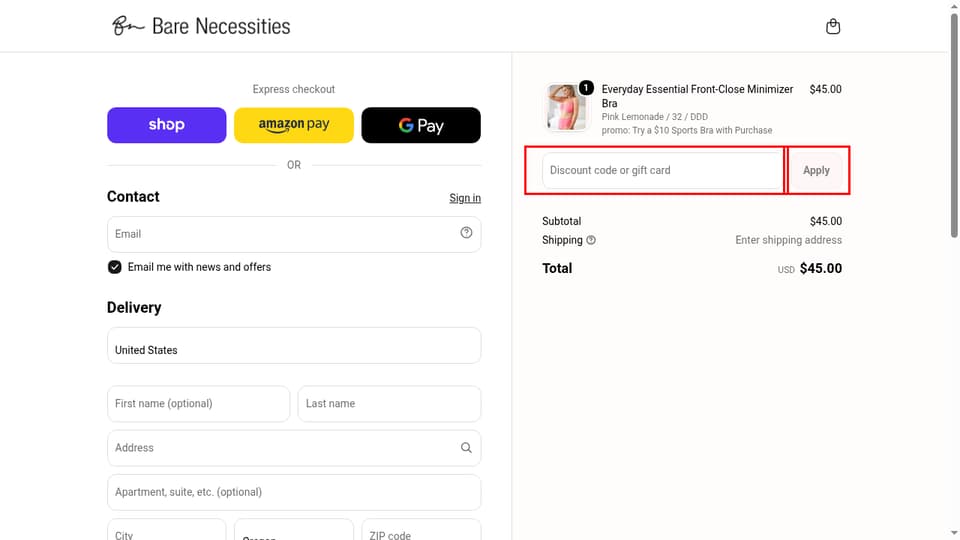Click the Apply discount button
The image size is (960, 540).
(816, 170)
